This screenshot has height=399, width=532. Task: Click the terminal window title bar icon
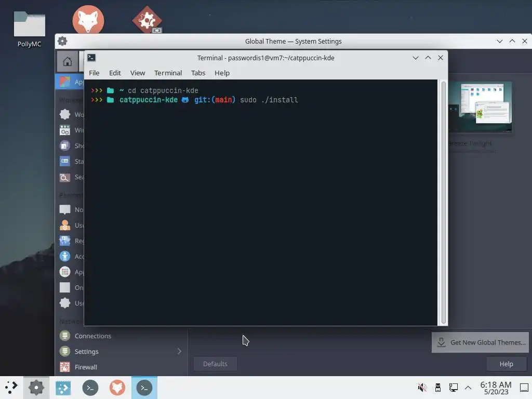click(91, 58)
